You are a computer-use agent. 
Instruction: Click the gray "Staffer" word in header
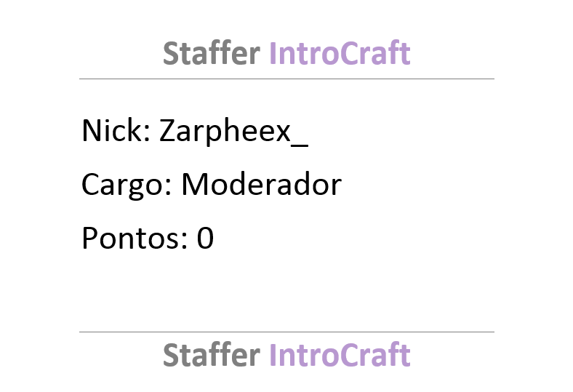[x=211, y=53]
